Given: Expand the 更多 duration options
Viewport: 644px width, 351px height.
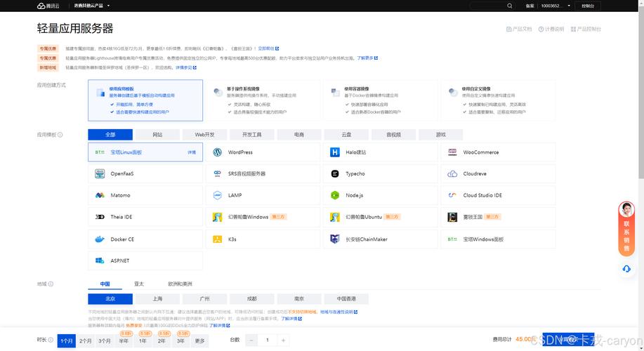Looking at the screenshot, I should click(199, 340).
